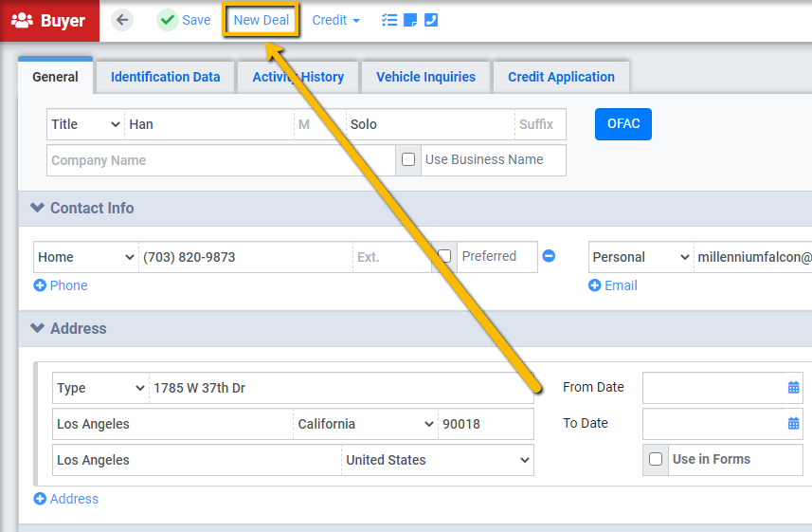Screen dimensions: 812x532
Task: Click the OFAC button
Action: (x=623, y=124)
